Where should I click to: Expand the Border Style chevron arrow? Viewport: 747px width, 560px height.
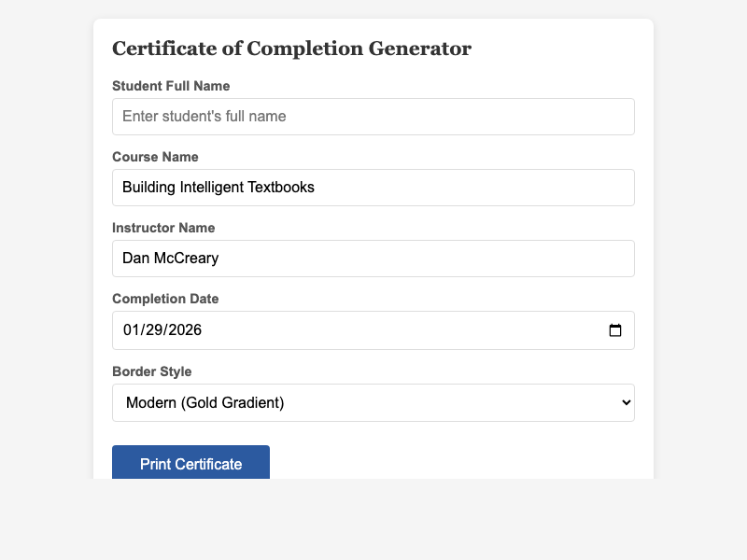click(x=625, y=403)
